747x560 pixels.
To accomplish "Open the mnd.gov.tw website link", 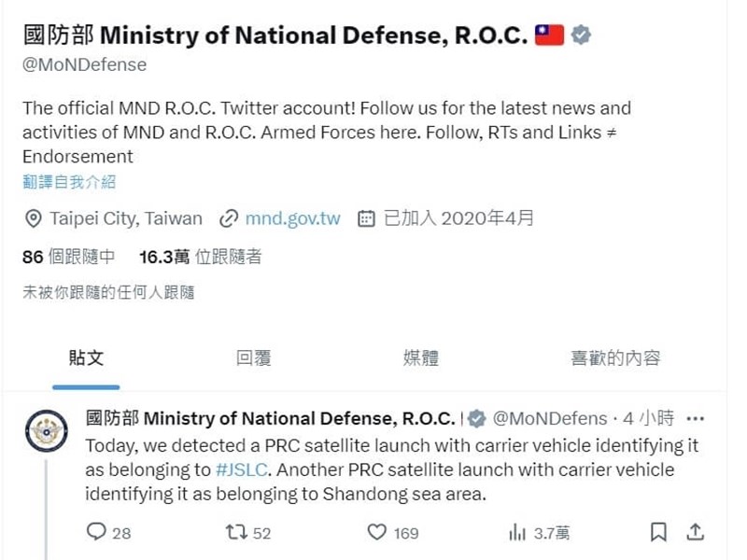I will [x=292, y=219].
